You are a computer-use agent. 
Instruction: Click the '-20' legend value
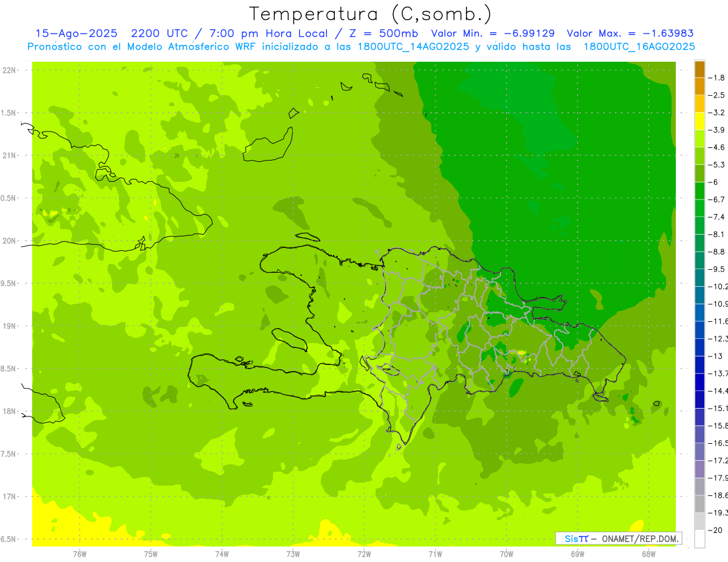tap(716, 530)
